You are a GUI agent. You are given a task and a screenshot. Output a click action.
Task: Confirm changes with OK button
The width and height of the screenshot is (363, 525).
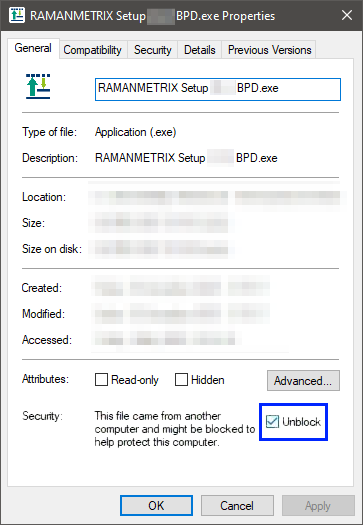[x=156, y=505]
